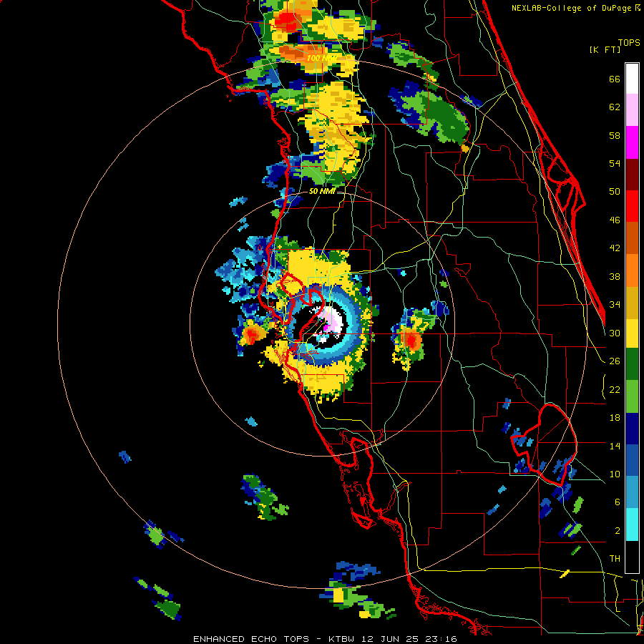Click the 10 legend value

point(615,474)
